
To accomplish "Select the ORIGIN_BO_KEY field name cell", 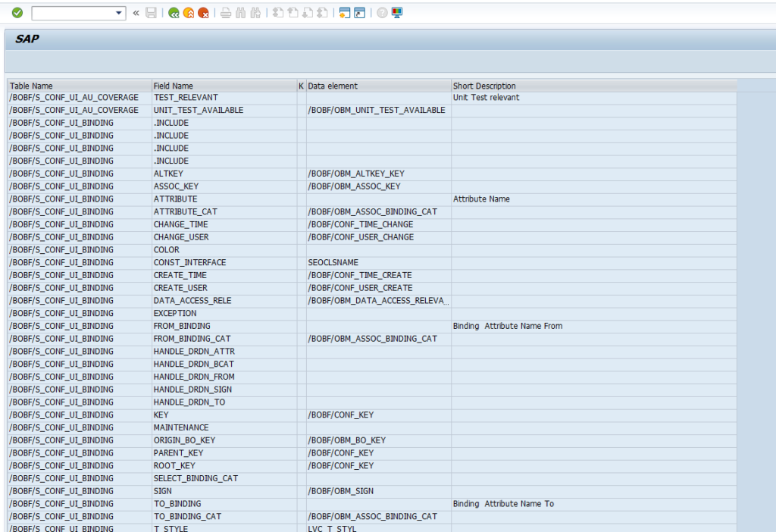I will click(224, 440).
